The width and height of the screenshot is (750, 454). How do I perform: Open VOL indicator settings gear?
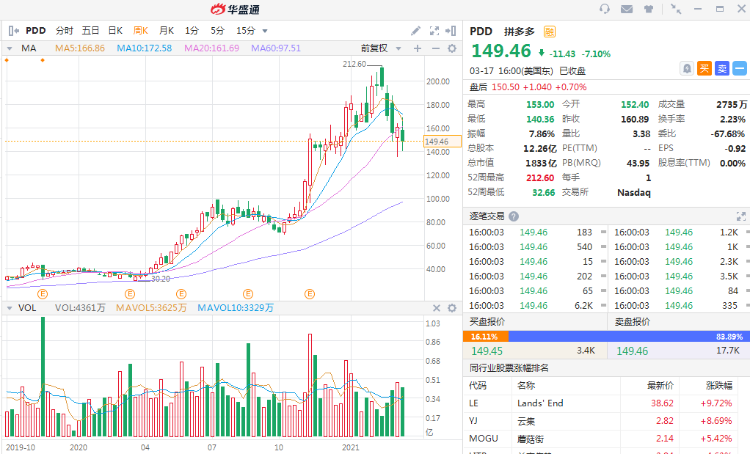(x=452, y=308)
